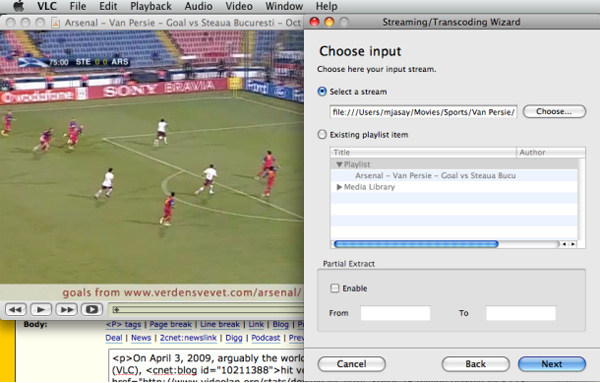
Task: Click the <P> tags link in the browser
Action: pyautogui.click(x=123, y=324)
